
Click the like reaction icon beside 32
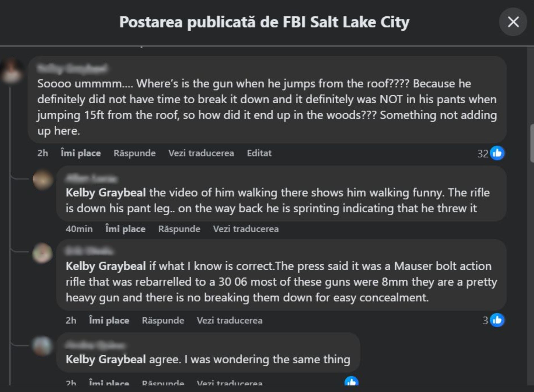pyautogui.click(x=497, y=153)
